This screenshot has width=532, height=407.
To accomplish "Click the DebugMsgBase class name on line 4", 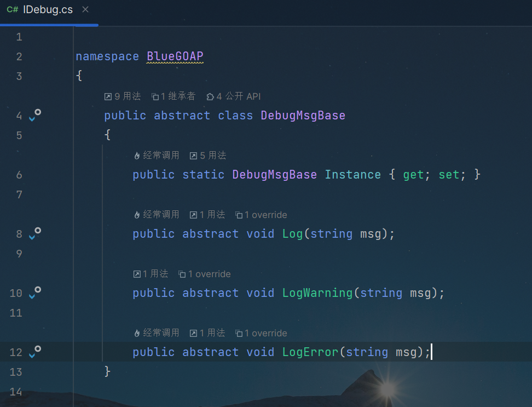I will (x=303, y=116).
